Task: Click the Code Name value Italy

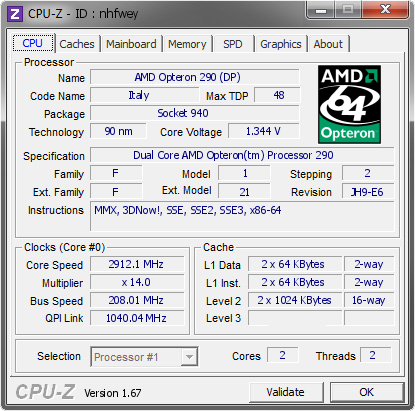Action: (x=145, y=95)
